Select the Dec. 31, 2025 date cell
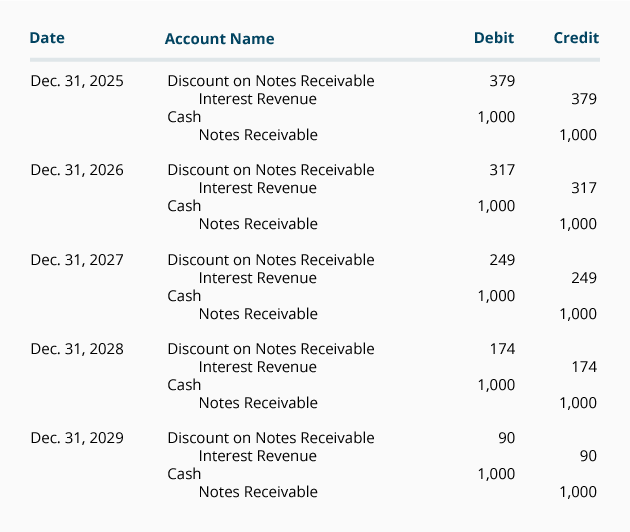 point(77,81)
